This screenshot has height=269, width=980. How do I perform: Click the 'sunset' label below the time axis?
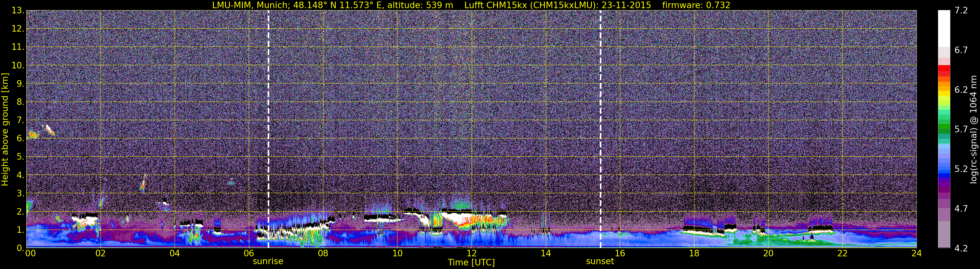[x=600, y=262]
